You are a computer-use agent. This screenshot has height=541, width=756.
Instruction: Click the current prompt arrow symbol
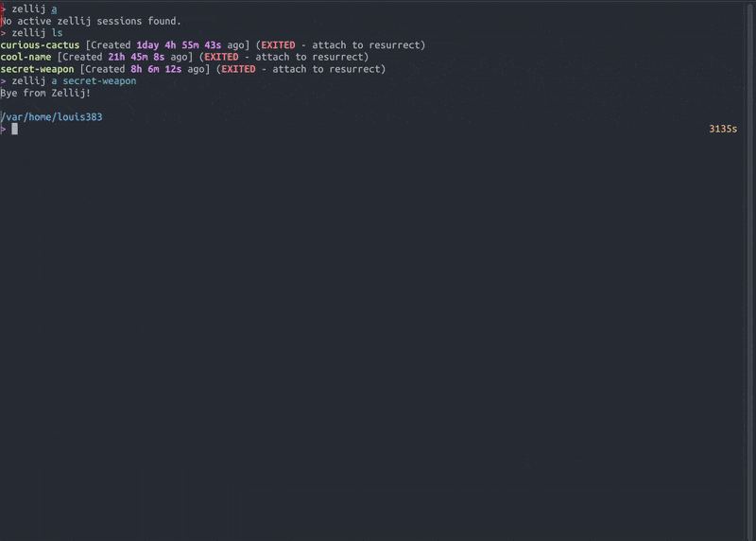pos(4,129)
